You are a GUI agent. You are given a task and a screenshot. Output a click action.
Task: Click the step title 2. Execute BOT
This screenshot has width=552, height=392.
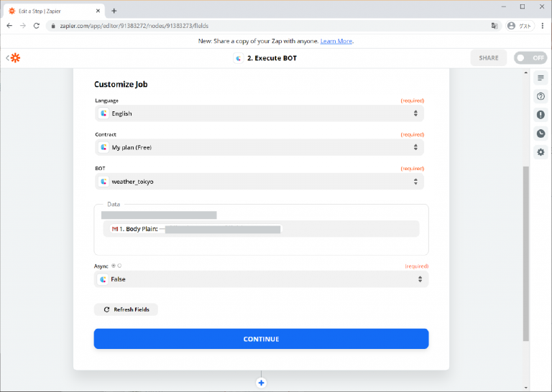coord(272,58)
